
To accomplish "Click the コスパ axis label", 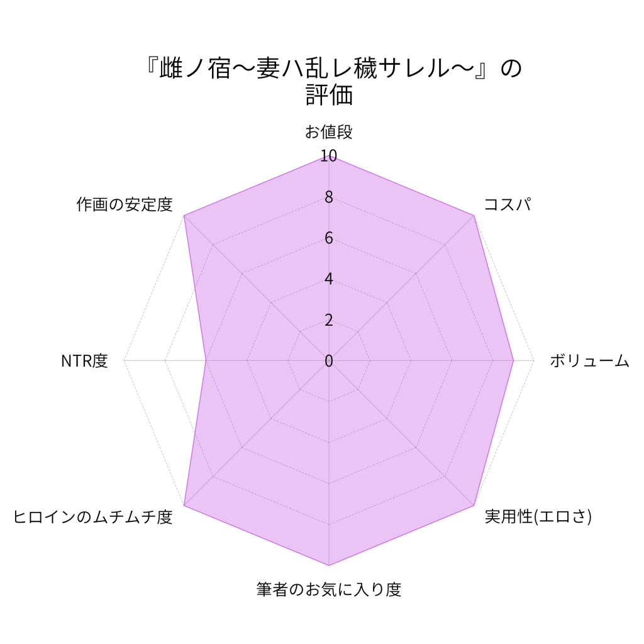I will pos(507,204).
